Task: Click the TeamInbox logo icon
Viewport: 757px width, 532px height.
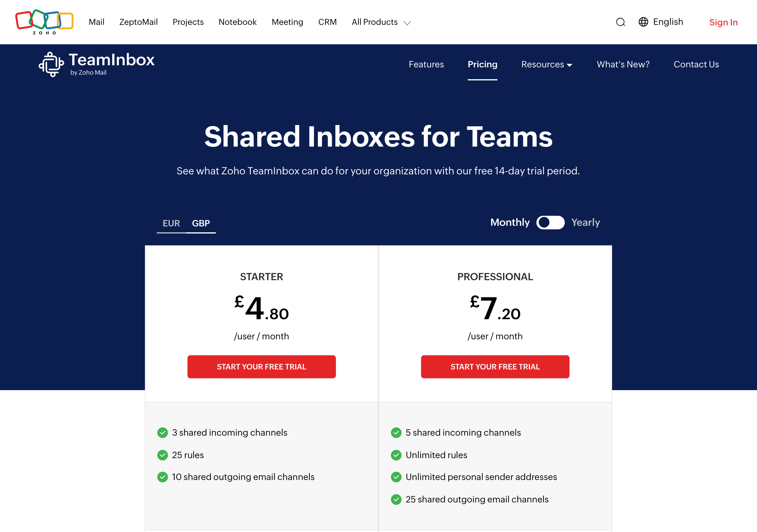Action: [51, 64]
